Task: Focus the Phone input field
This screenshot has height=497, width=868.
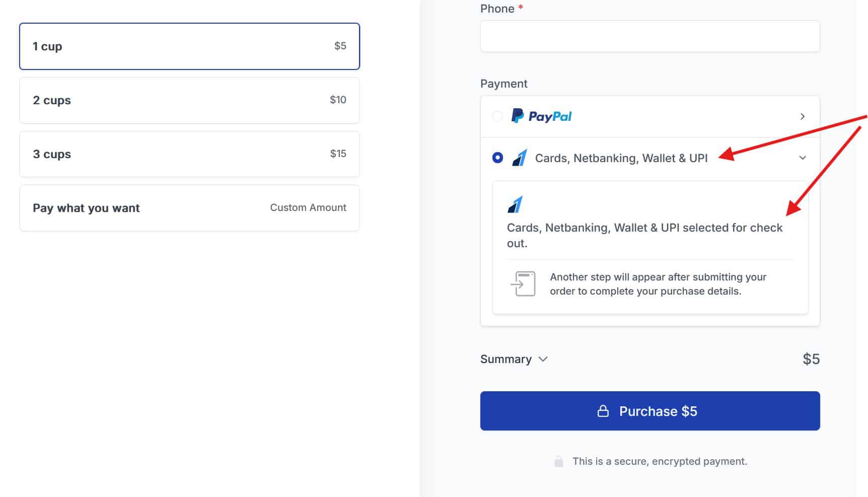Action: pyautogui.click(x=649, y=36)
